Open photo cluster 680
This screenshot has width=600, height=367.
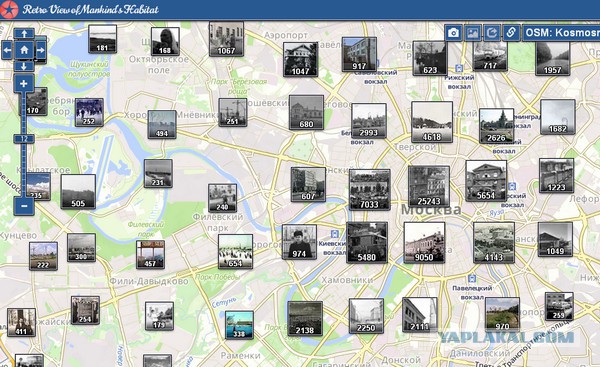pos(307,113)
